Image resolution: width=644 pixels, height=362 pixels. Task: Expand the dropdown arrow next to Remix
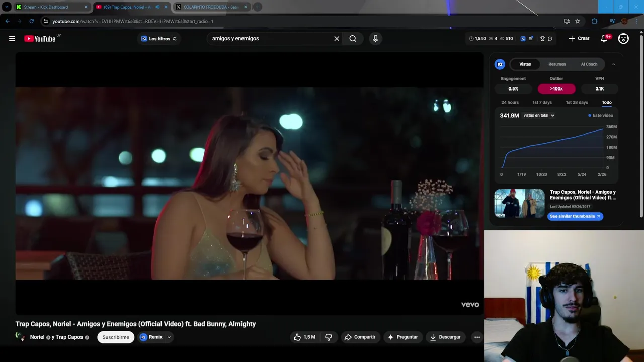(169, 337)
